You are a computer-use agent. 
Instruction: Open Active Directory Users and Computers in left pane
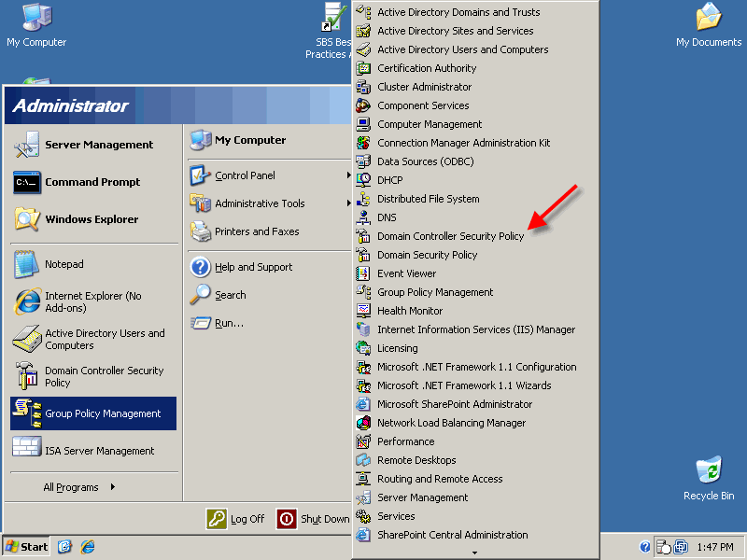[x=93, y=339]
